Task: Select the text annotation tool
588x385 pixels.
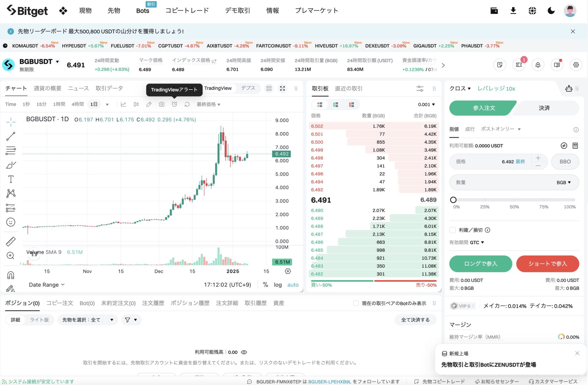Action: click(x=11, y=179)
